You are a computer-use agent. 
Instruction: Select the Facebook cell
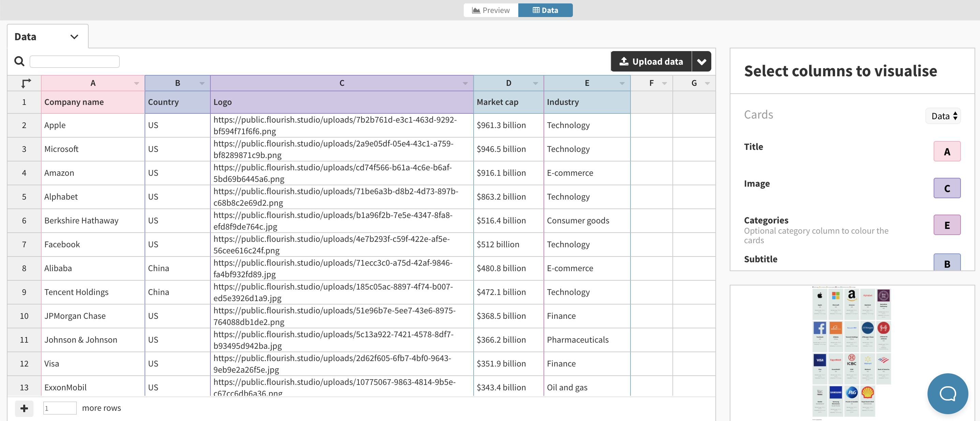tap(93, 245)
